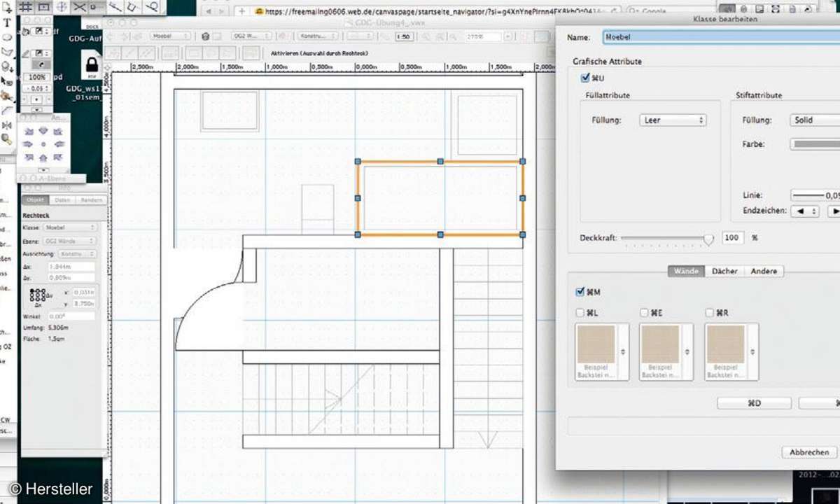
Task: Click the 1:50 scale button
Action: coord(403,36)
